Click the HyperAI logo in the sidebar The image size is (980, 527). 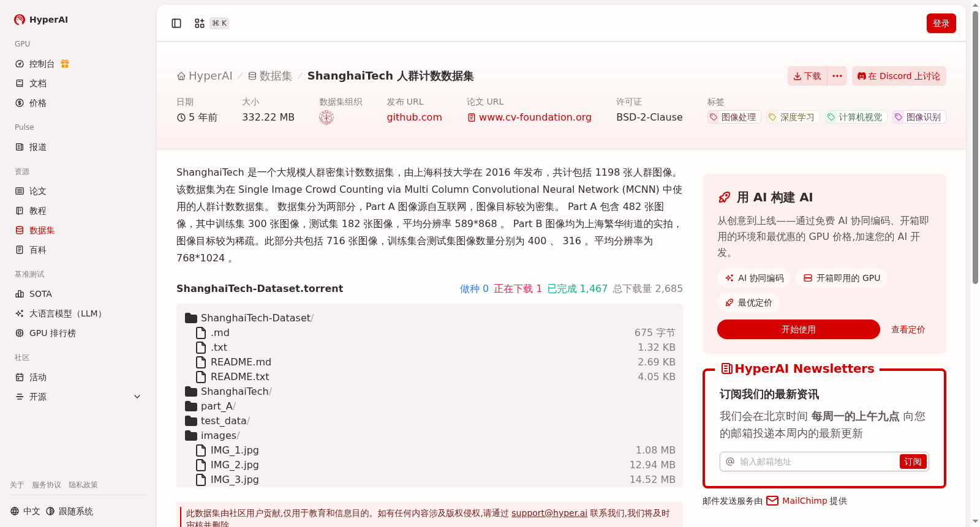click(x=41, y=20)
